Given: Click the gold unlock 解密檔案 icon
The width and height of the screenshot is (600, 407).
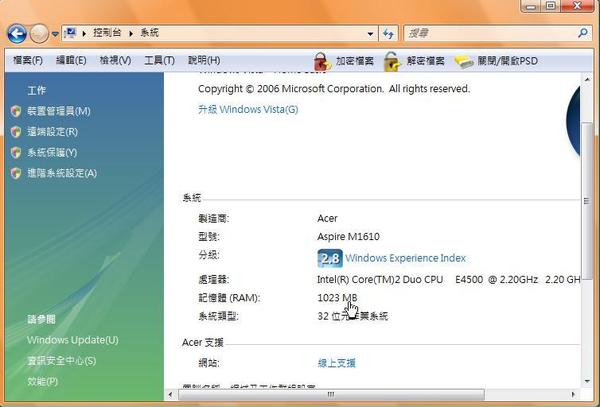Looking at the screenshot, I should pyautogui.click(x=392, y=62).
